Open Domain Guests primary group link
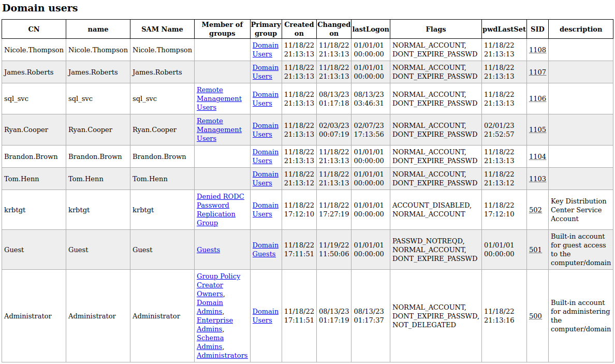 coord(265,250)
